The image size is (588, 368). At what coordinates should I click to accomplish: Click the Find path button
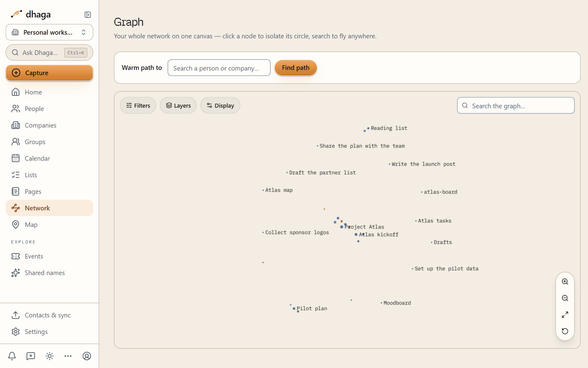tap(296, 68)
